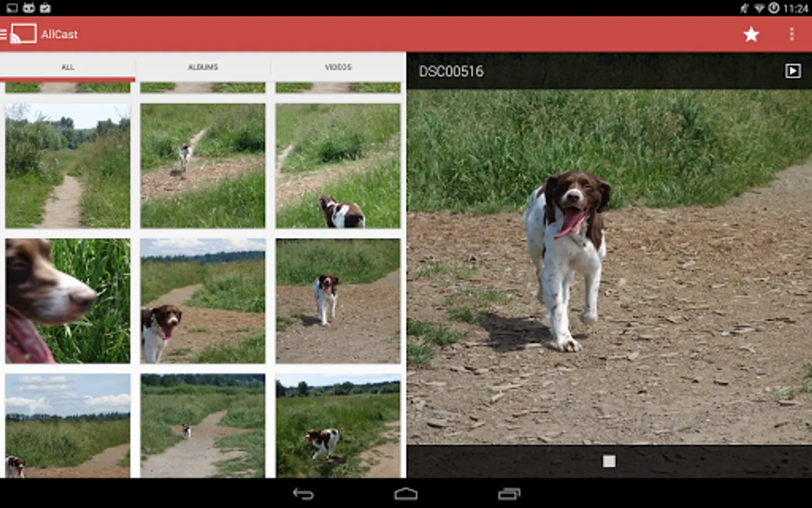Switch to the ALL tab
The image size is (812, 508).
(68, 67)
